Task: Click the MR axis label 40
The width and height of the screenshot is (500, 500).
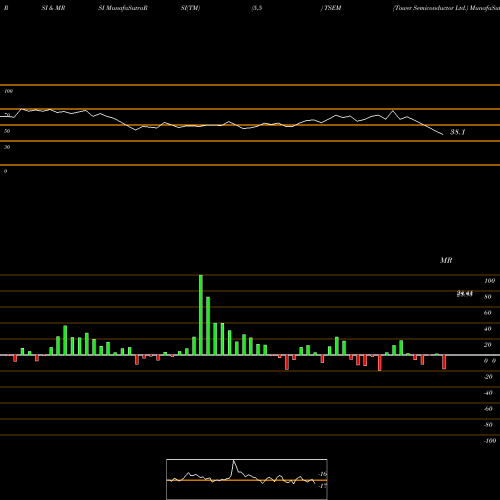Action: pyautogui.click(x=488, y=329)
